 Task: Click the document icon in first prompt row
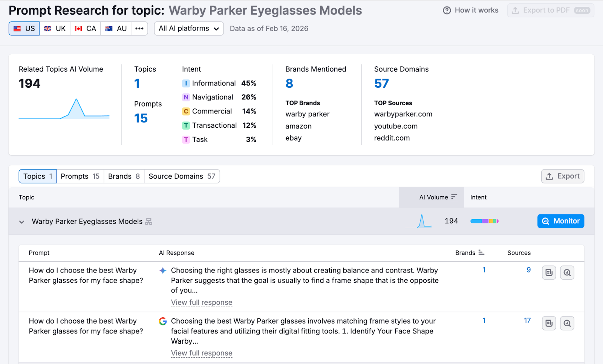[549, 272]
